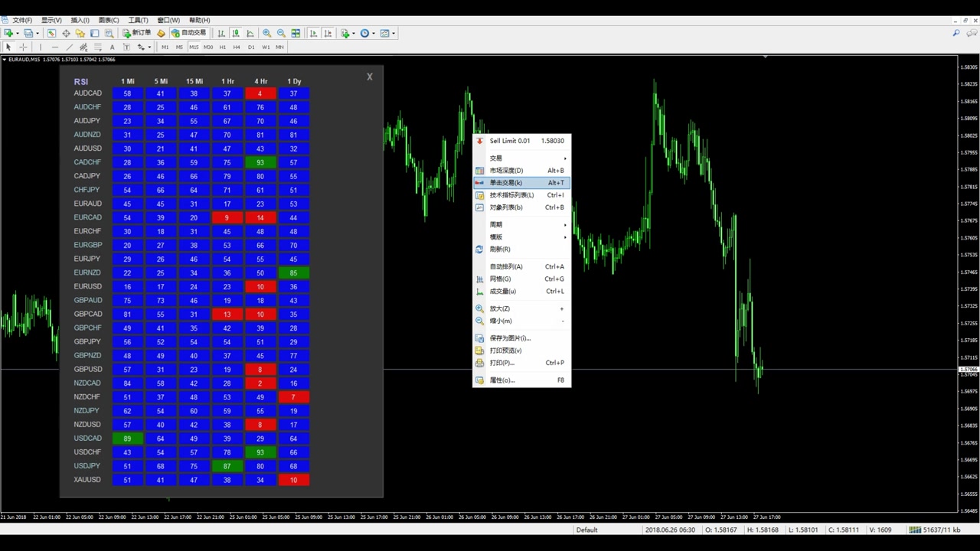The width and height of the screenshot is (980, 551).
Task: Tile chart windows with the toolbar grid icon
Action: (296, 33)
